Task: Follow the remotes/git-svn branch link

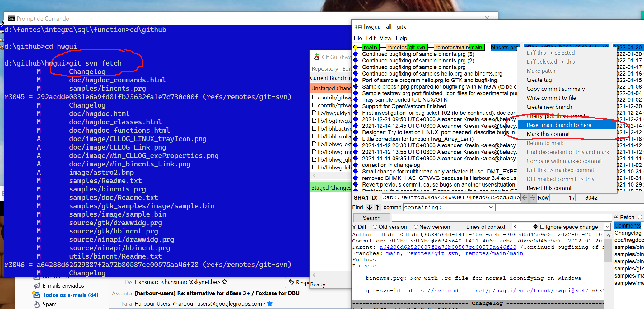Action: 432,253
